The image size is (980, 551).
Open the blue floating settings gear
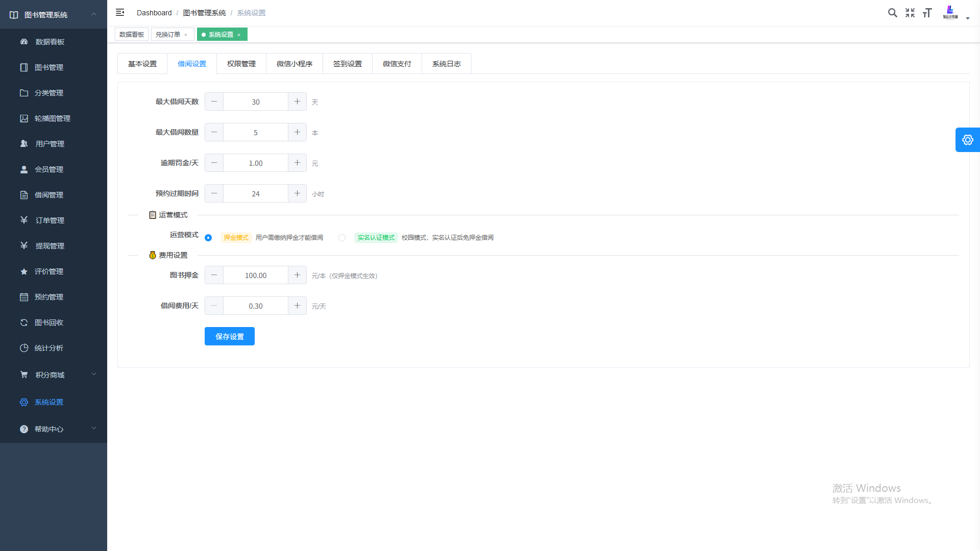(967, 140)
